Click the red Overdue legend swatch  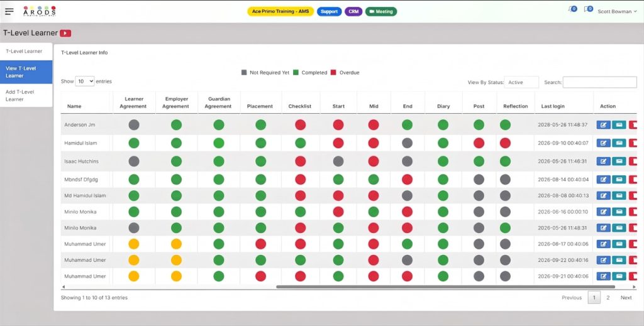tap(333, 73)
